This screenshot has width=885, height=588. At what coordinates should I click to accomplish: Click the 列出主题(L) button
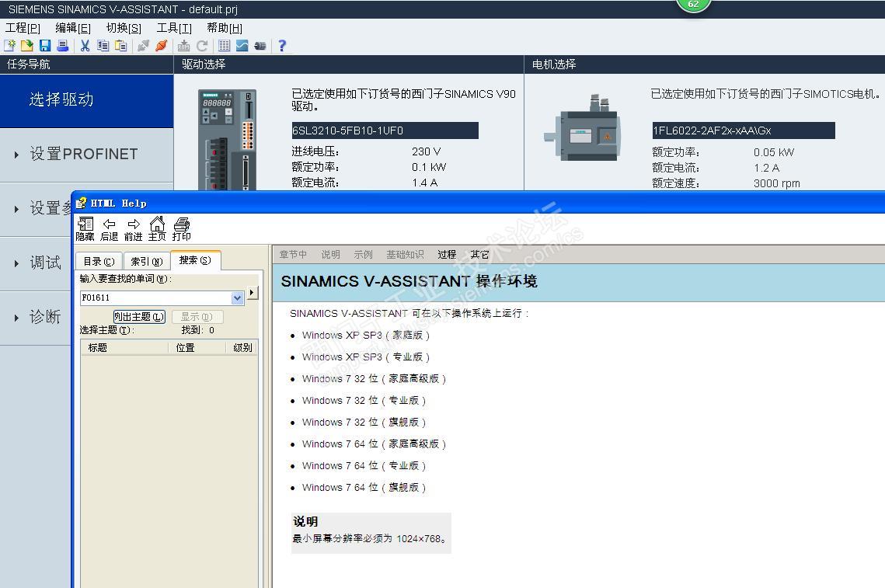pos(139,317)
